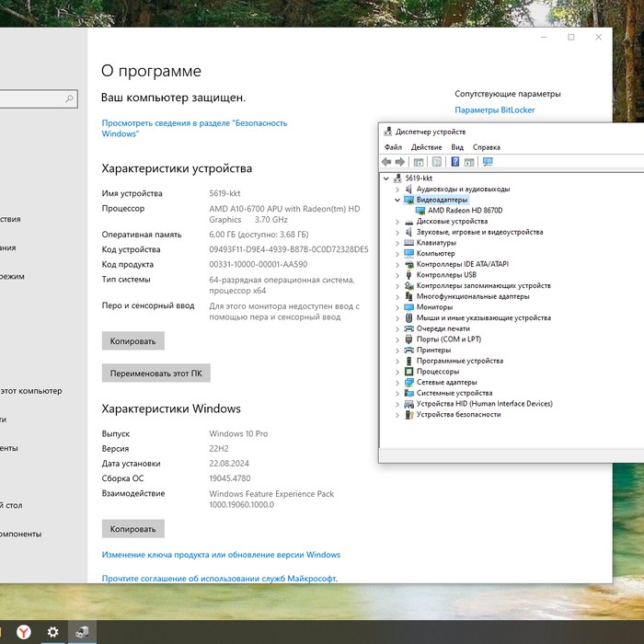Click the Forward arrow in Device Manager toolbar
The image size is (644, 644).
coord(400,162)
